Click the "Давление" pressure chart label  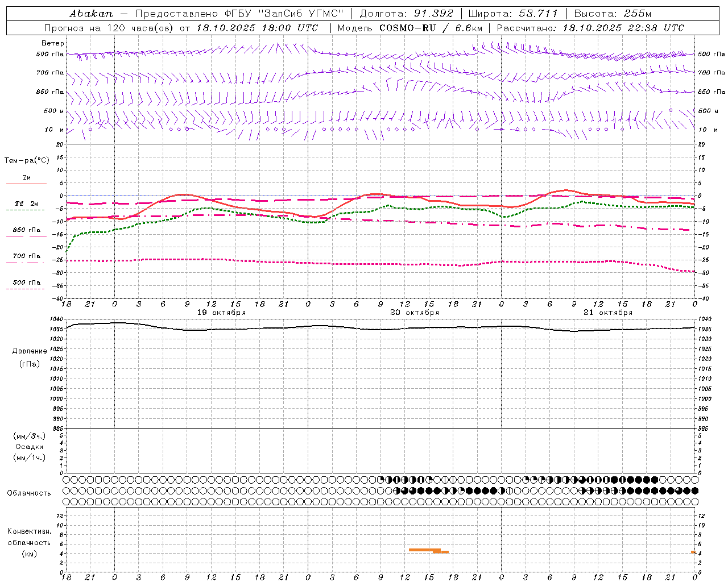(x=30, y=351)
